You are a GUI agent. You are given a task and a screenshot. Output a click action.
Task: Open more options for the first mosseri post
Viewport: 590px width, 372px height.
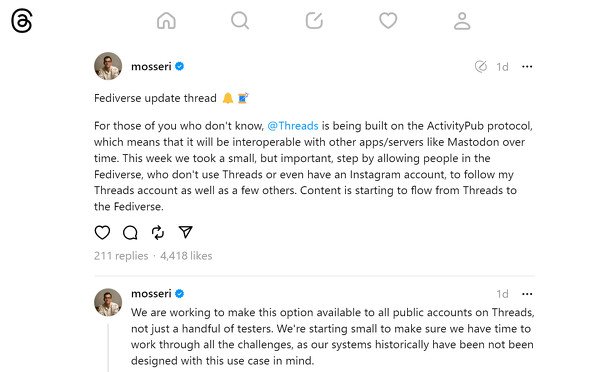coord(527,67)
